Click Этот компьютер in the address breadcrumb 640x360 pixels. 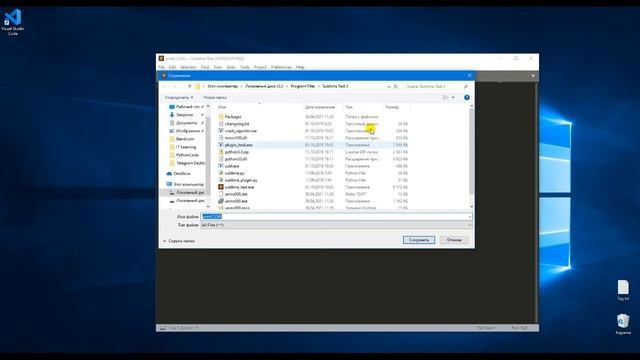pyautogui.click(x=222, y=86)
